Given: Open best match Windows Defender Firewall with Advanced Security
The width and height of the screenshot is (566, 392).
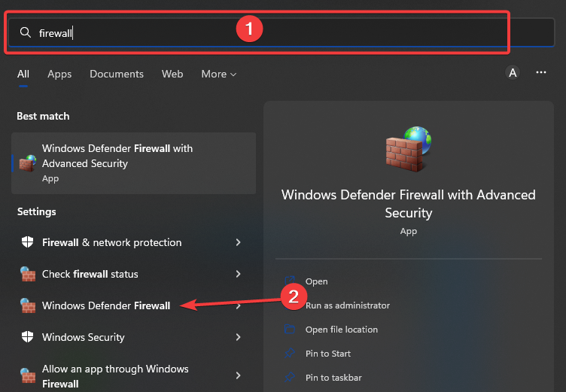Looking at the screenshot, I should 133,163.
